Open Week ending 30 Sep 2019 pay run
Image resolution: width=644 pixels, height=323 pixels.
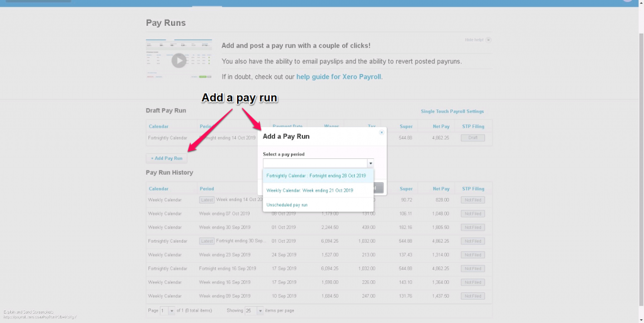tap(225, 227)
